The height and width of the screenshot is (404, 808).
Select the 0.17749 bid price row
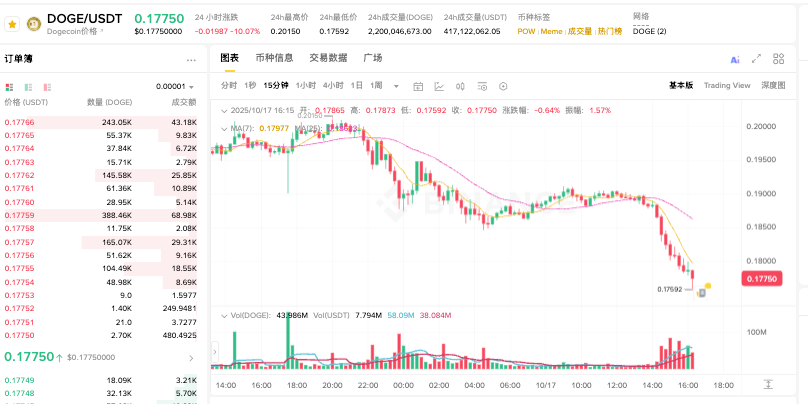pyautogui.click(x=100, y=380)
